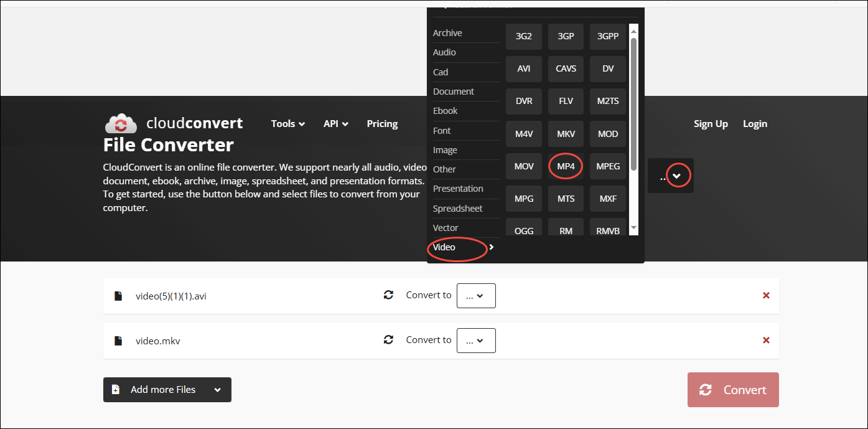The height and width of the screenshot is (429, 868).
Task: Choose the MXF format
Action: 608,199
